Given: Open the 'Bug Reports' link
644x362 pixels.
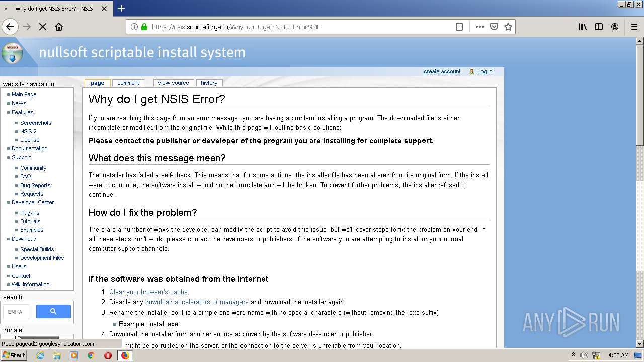Looking at the screenshot, I should [35, 185].
